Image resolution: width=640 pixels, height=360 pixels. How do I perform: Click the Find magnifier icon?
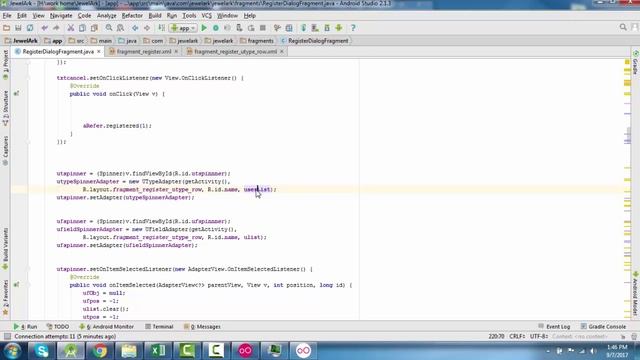(109, 28)
